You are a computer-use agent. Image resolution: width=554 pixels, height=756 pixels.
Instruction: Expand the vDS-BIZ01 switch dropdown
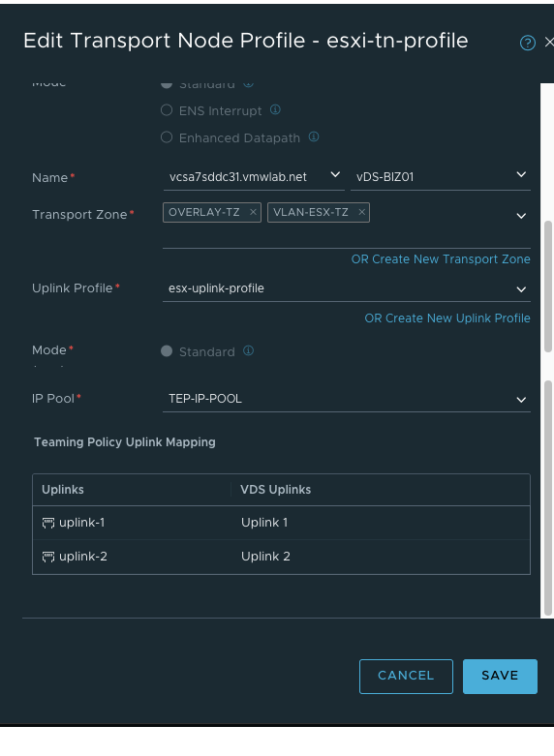pyautogui.click(x=440, y=177)
